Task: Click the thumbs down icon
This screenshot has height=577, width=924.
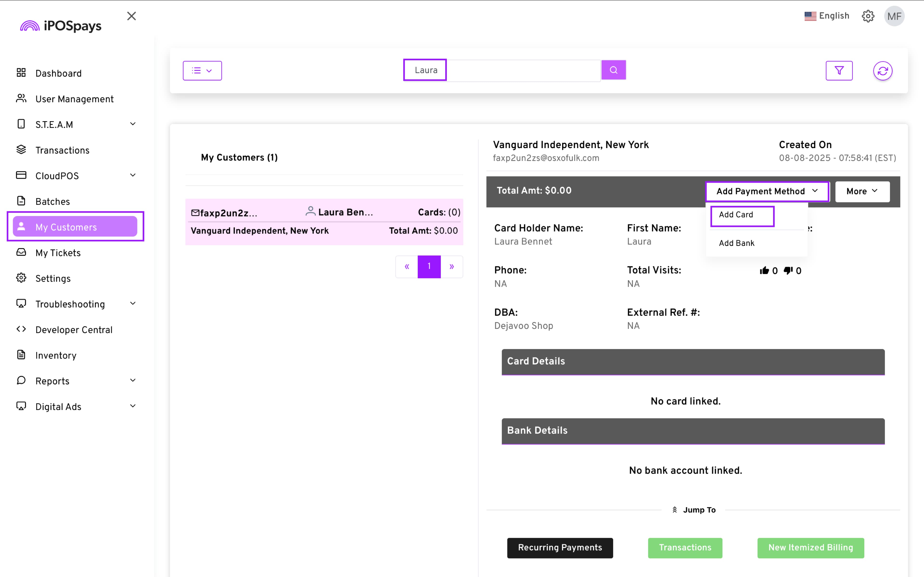Action: point(788,270)
